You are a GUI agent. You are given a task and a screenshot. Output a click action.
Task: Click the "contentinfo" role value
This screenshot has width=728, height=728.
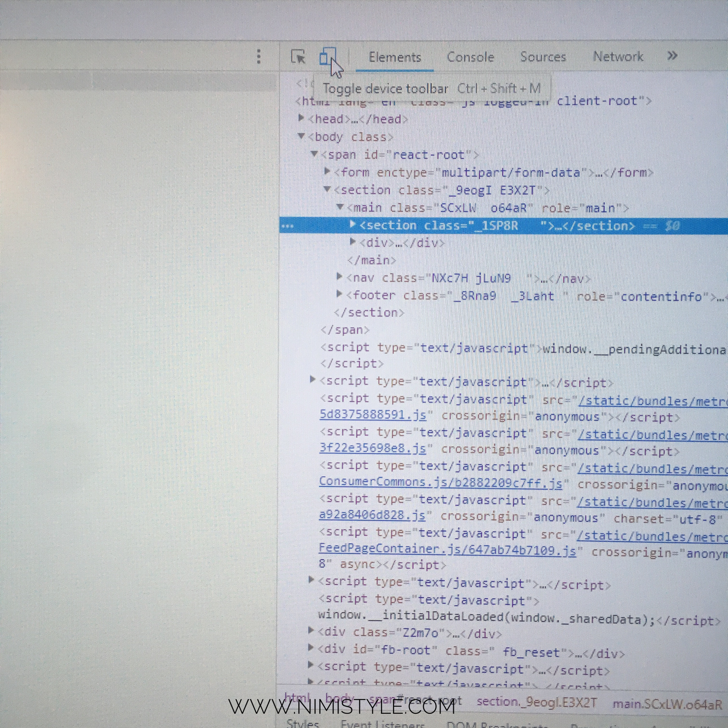click(x=662, y=297)
